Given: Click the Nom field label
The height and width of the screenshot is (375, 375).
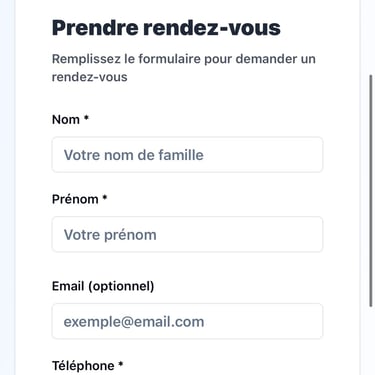Looking at the screenshot, I should 66,119.
